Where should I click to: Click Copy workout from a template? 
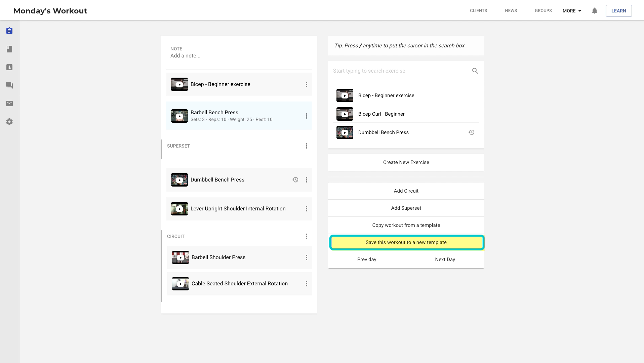[406, 225]
